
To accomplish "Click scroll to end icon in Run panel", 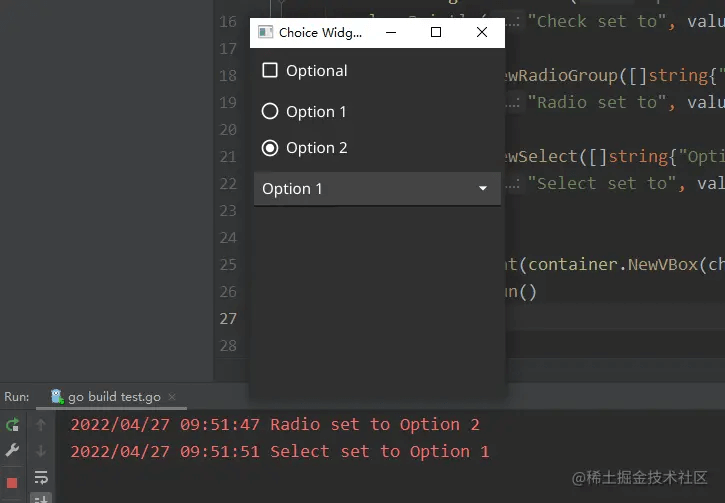I will (x=41, y=498).
